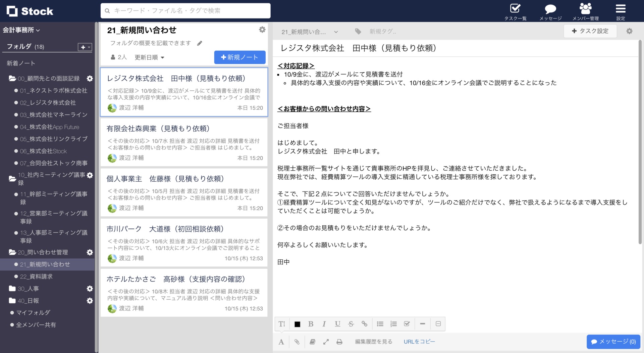Collapse the 10_社内ミーティング議事録 folder
This screenshot has width=644, height=353.
12,179
